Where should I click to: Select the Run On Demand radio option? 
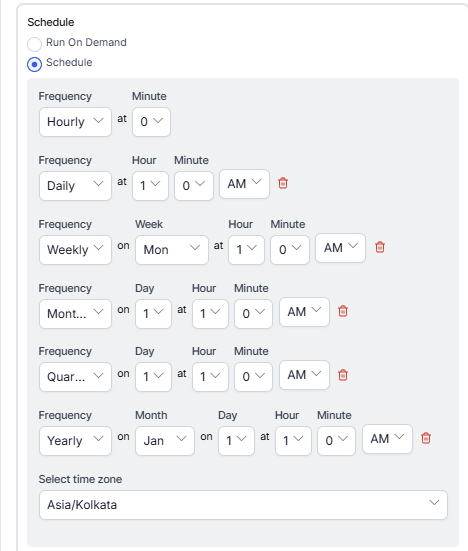click(x=34, y=44)
